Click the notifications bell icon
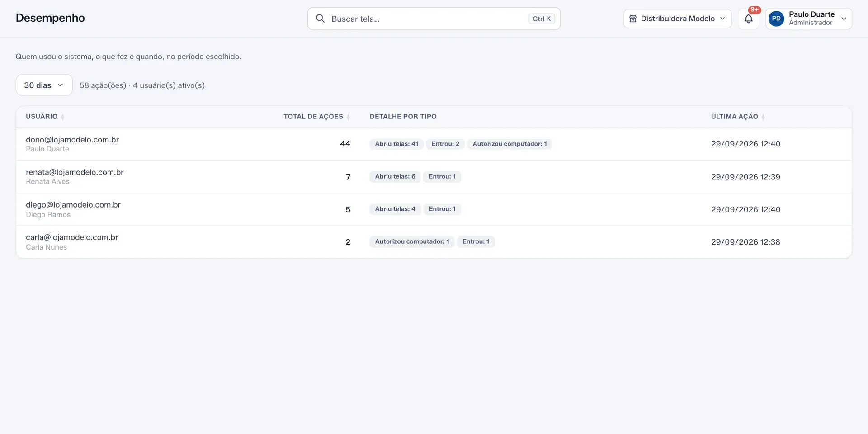This screenshot has height=434, width=868. (x=748, y=19)
